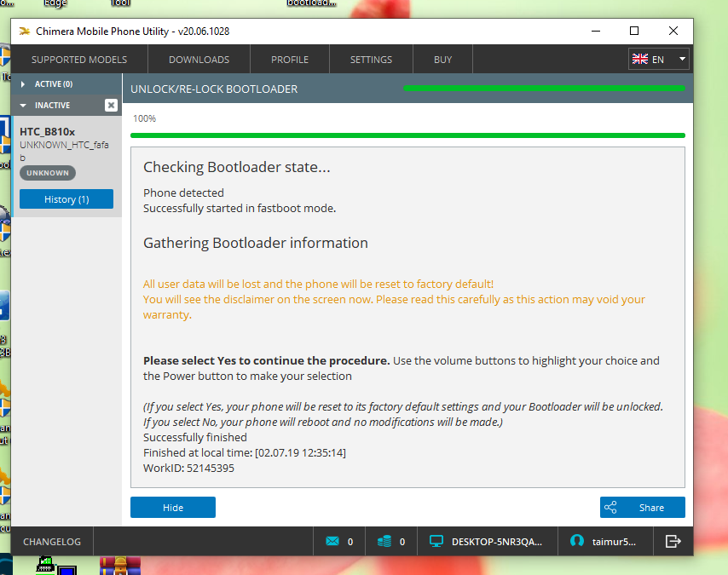Click the 'Phone detected' log line
The image size is (728, 575).
[183, 193]
